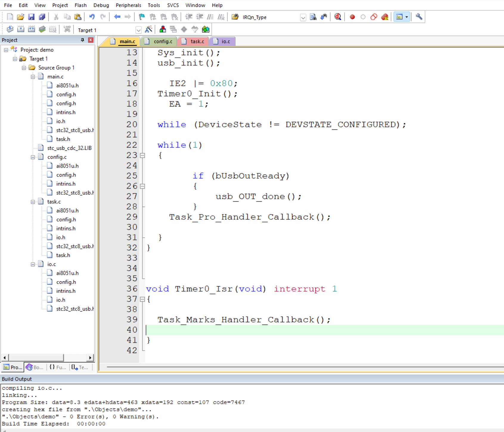Viewport: 504px width, 432px height.
Task: Collapse task.c file node in tree
Action: [33, 202]
